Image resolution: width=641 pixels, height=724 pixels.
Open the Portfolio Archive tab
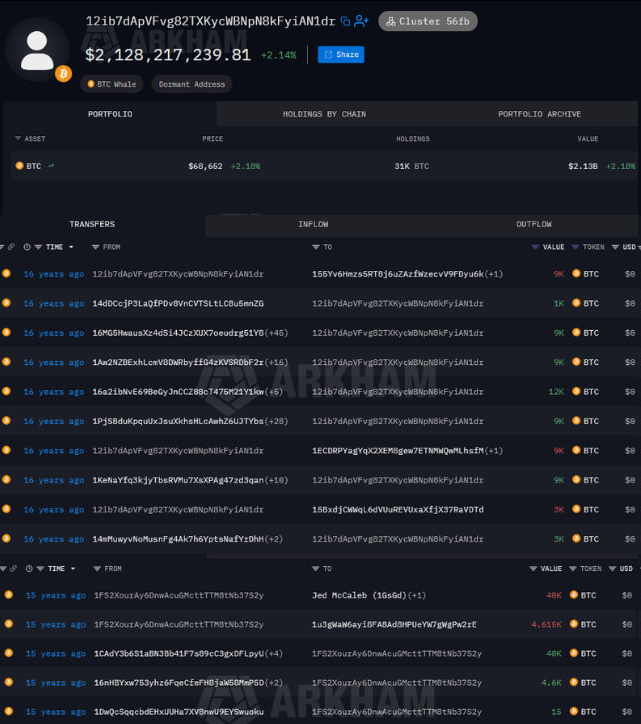[539, 114]
